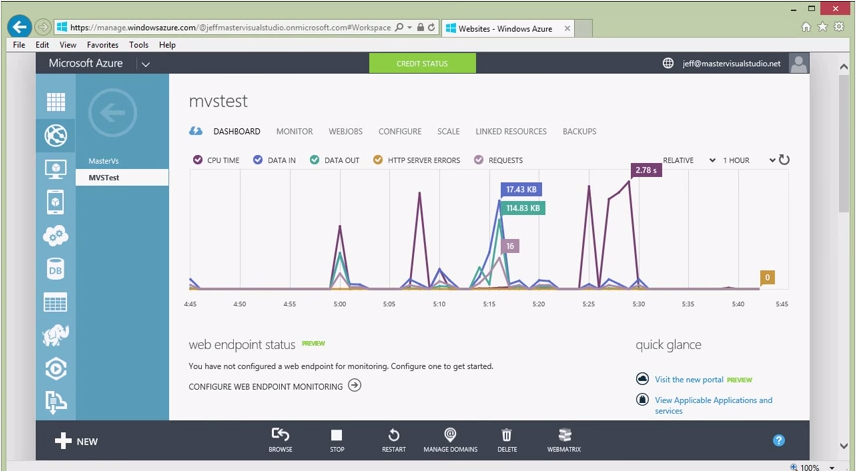Open HDInsight elephant icon in sidebar
This screenshot has width=856, height=471.
pos(56,335)
